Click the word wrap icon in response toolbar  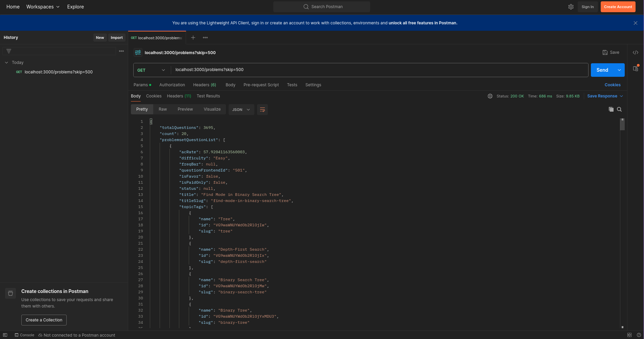[262, 110]
